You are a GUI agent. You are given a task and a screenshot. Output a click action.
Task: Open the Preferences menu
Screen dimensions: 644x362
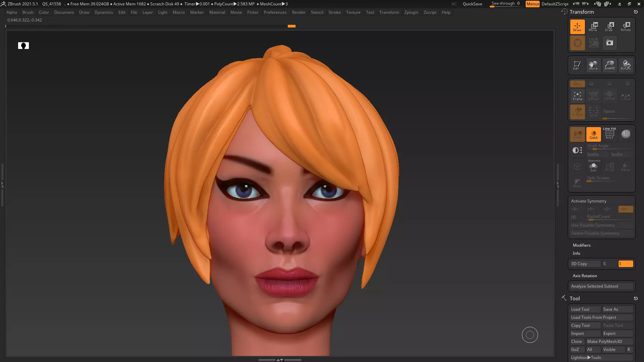[275, 12]
